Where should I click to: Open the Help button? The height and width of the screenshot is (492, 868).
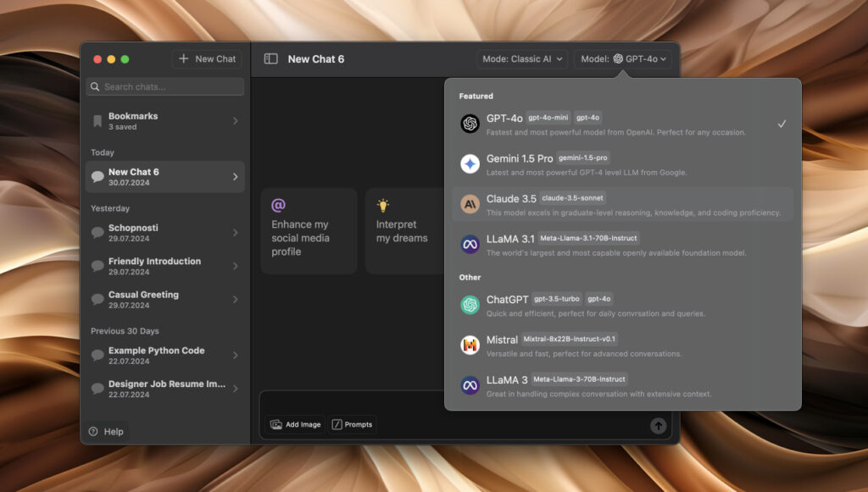point(106,431)
